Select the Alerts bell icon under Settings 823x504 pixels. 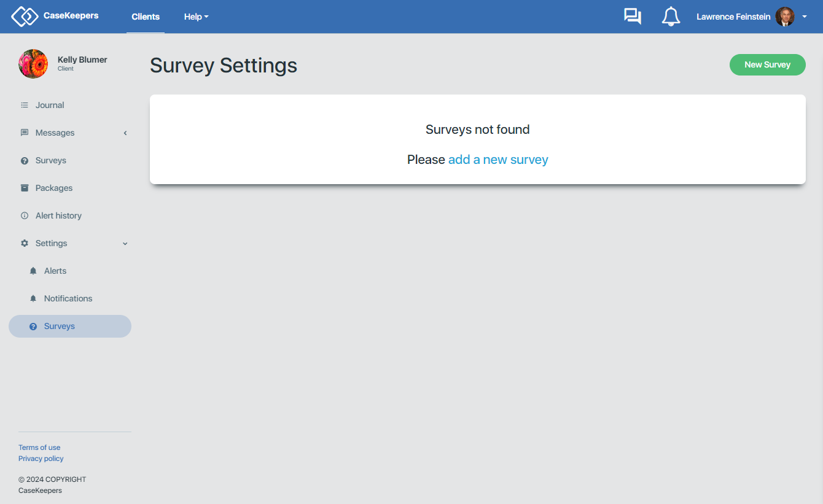click(33, 271)
